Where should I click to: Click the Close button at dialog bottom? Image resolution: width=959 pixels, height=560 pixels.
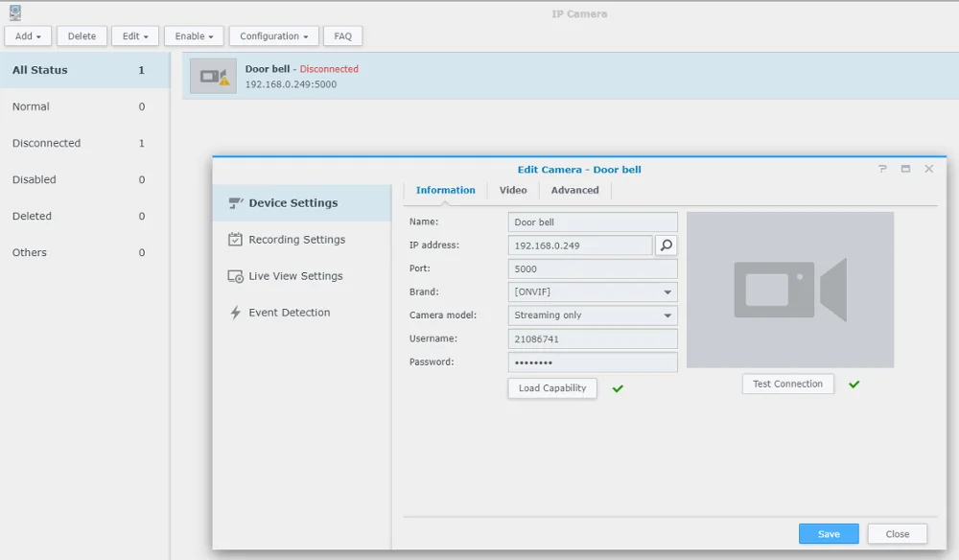point(898,534)
